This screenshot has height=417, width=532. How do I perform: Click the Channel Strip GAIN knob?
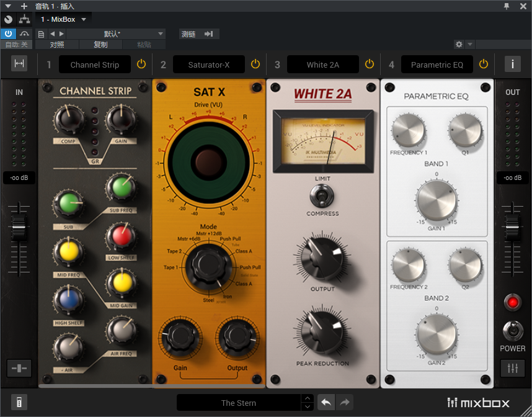(x=121, y=120)
